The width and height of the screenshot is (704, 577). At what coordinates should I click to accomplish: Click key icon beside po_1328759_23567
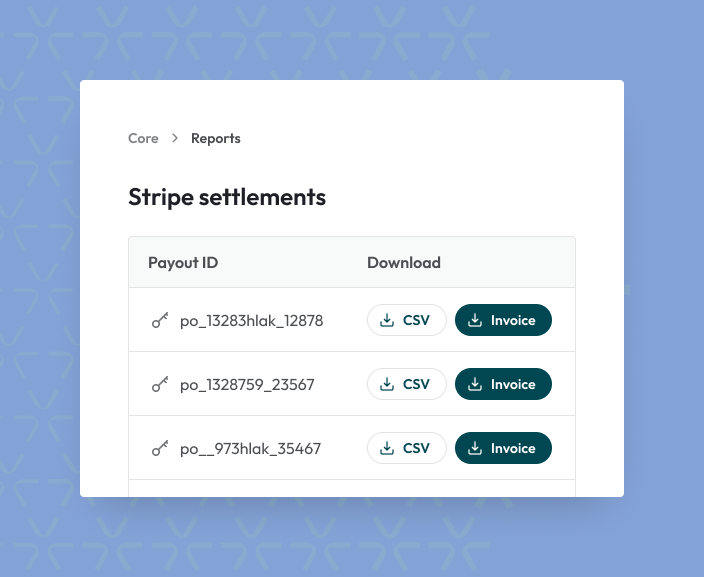click(x=160, y=385)
